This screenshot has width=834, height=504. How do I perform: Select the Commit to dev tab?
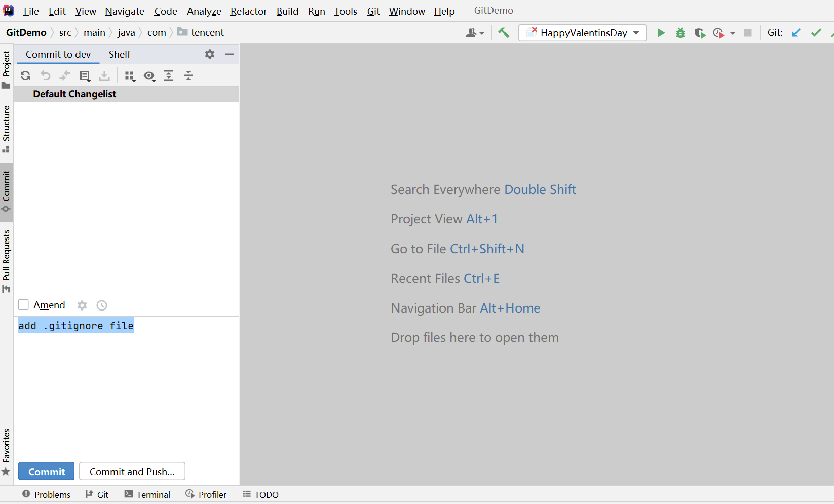point(58,54)
